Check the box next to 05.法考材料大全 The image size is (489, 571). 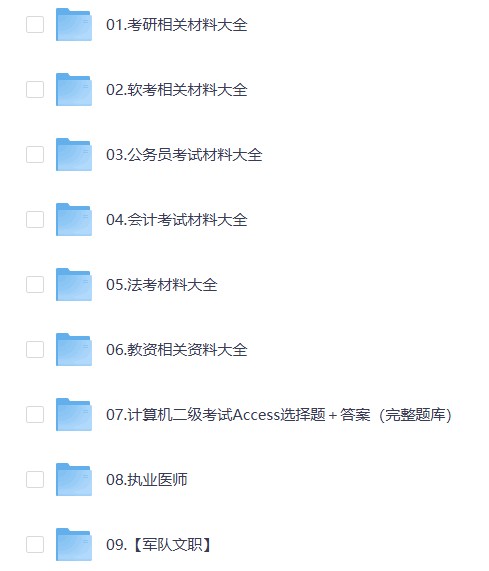tap(35, 284)
